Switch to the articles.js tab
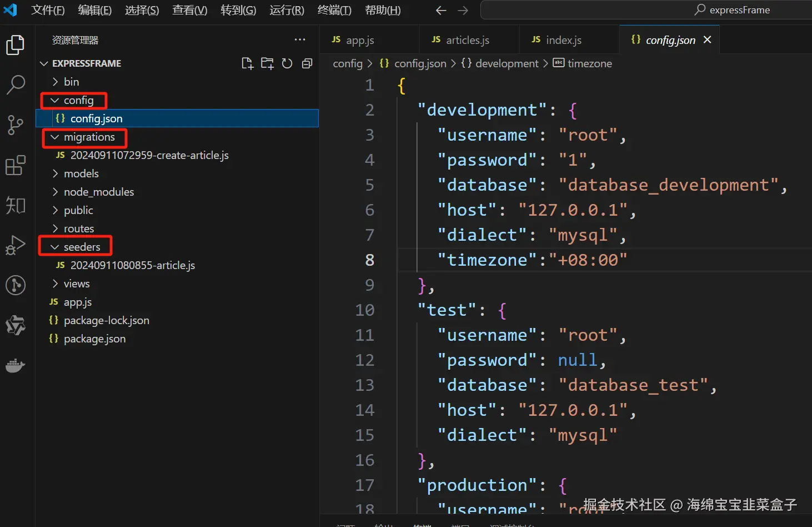 [467, 40]
